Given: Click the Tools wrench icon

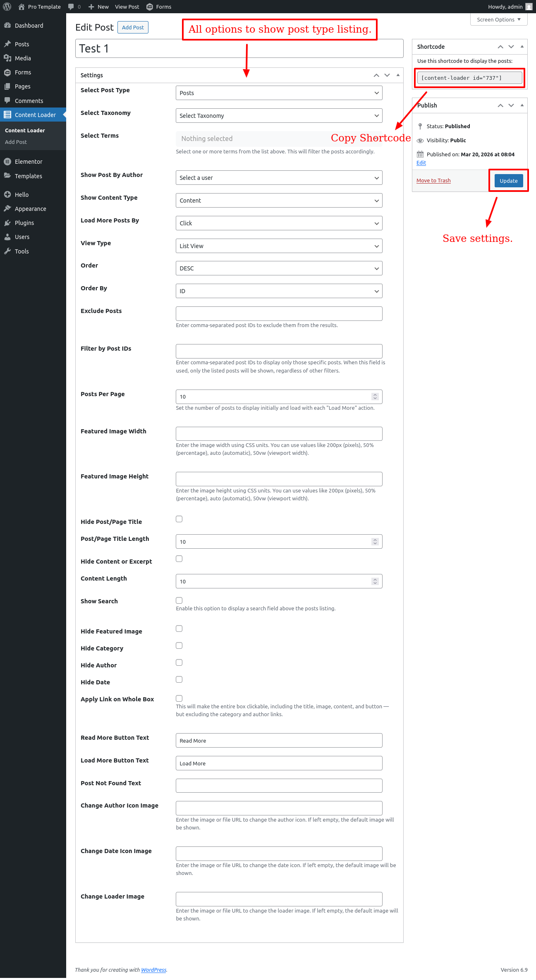Looking at the screenshot, I should [x=7, y=251].
